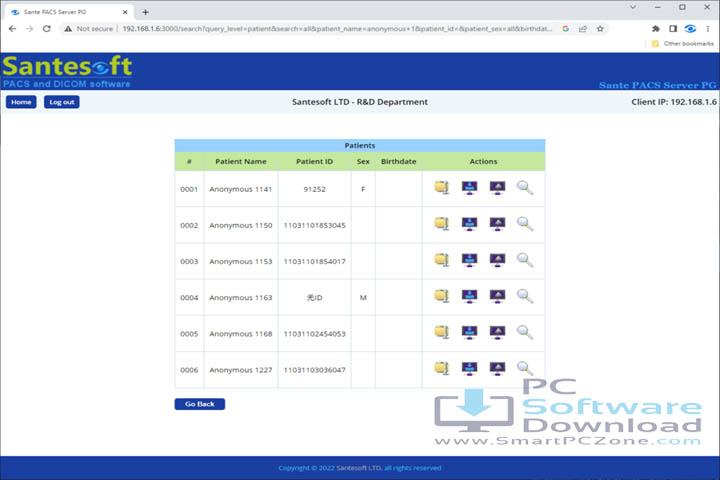Click the Go Back button
Viewport: 720px width, 480px height.
[x=200, y=404]
